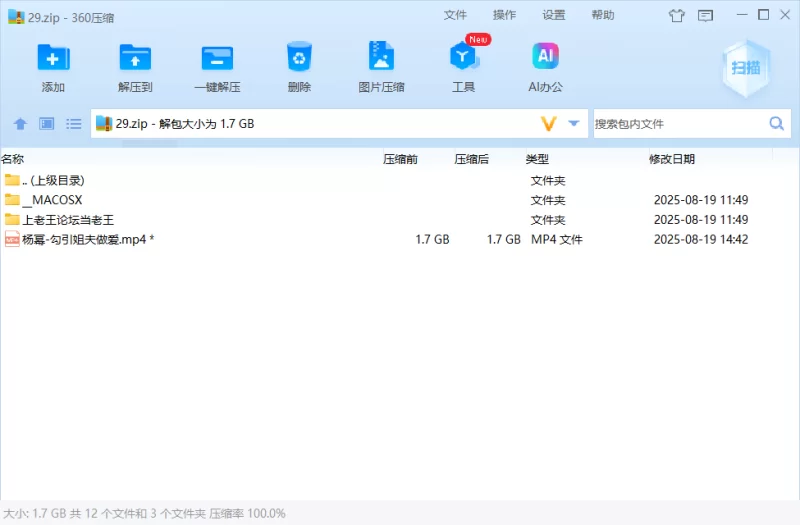The height and width of the screenshot is (525, 800).
Task: Click the 添加 (Add) toolbar icon
Action: tap(53, 57)
